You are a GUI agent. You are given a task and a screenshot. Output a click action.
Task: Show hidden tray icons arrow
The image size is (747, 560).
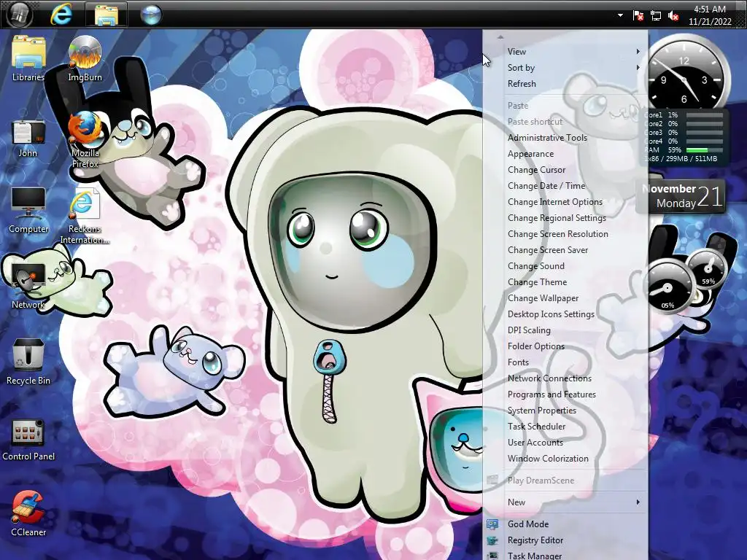[620, 15]
